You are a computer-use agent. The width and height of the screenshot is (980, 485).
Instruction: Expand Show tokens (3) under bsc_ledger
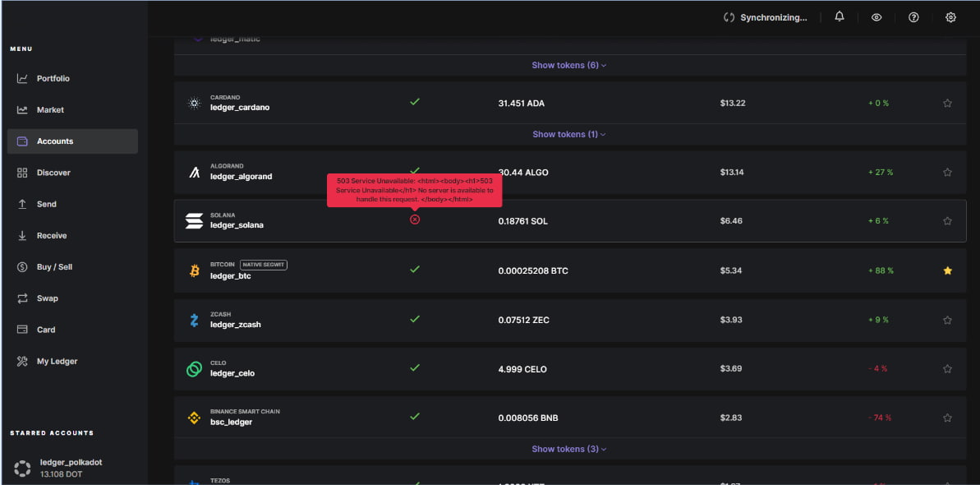569,449
